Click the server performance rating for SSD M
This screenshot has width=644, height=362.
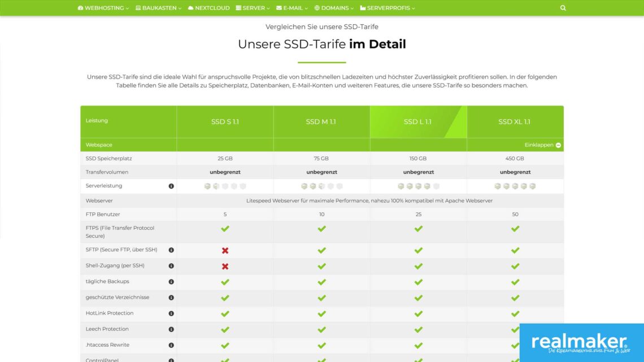point(321,186)
